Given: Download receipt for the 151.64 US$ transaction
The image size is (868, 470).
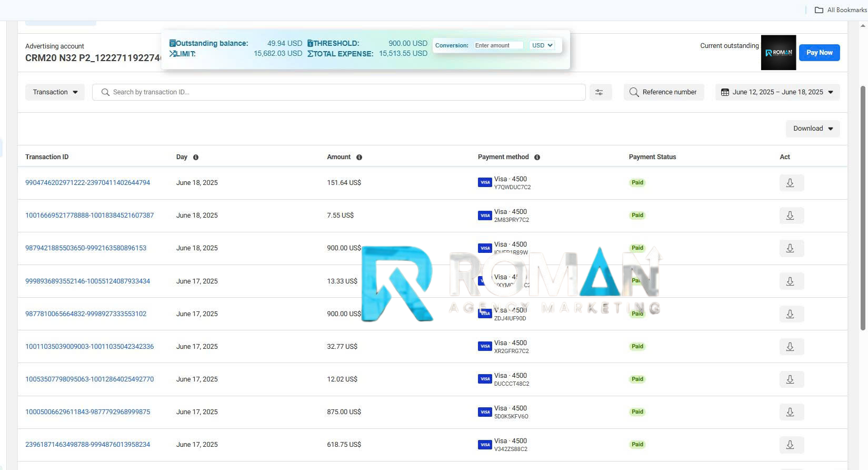Looking at the screenshot, I should (791, 183).
